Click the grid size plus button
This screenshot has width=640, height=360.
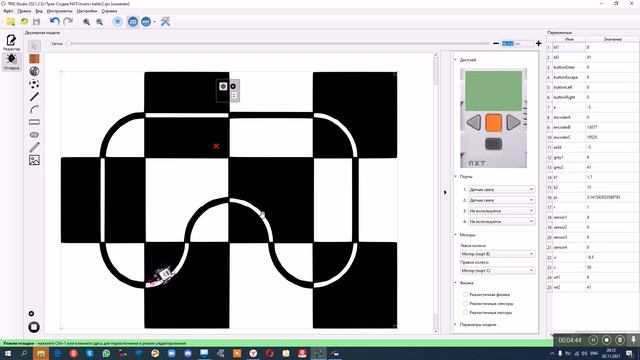tap(538, 43)
